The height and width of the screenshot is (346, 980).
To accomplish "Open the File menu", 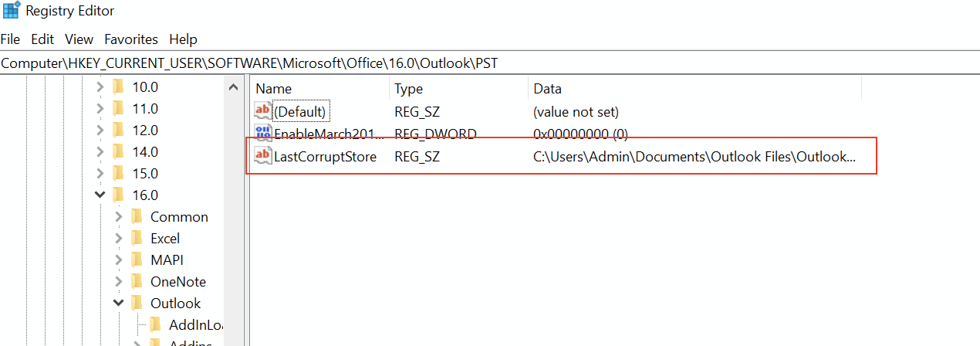I will pos(11,39).
